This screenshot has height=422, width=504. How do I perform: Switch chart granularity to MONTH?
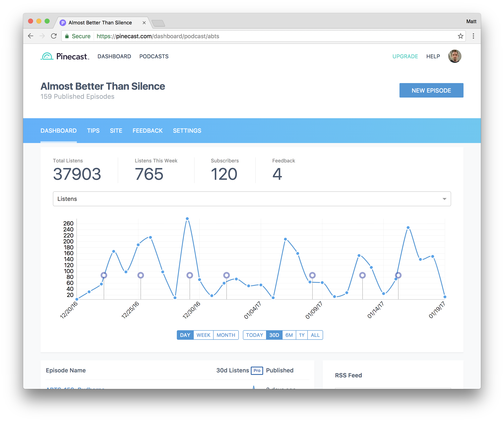[226, 335]
